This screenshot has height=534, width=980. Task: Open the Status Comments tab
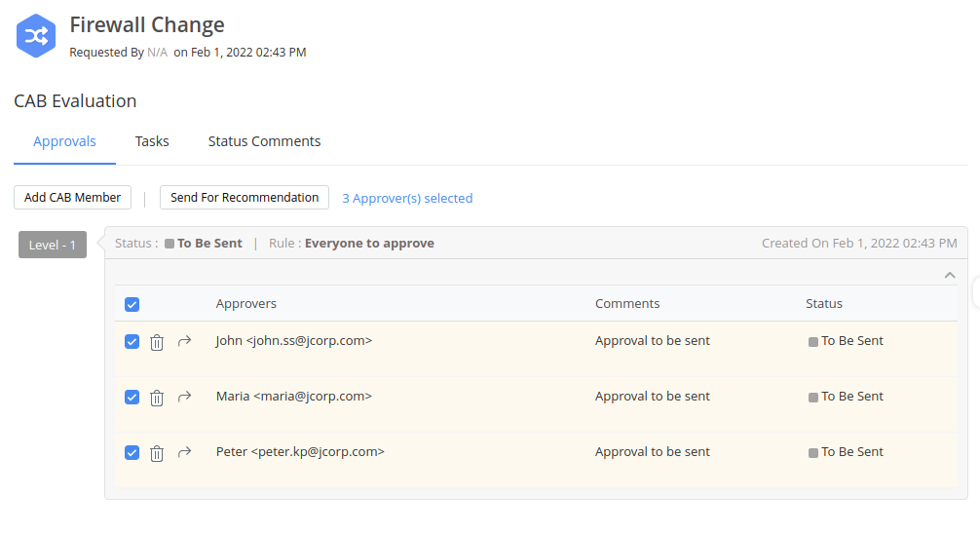[x=264, y=141]
